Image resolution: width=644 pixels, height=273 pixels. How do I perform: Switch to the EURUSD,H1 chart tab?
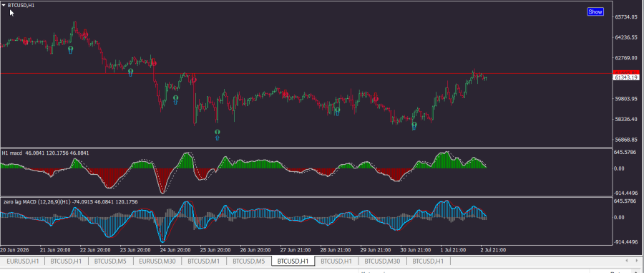pyautogui.click(x=24, y=261)
